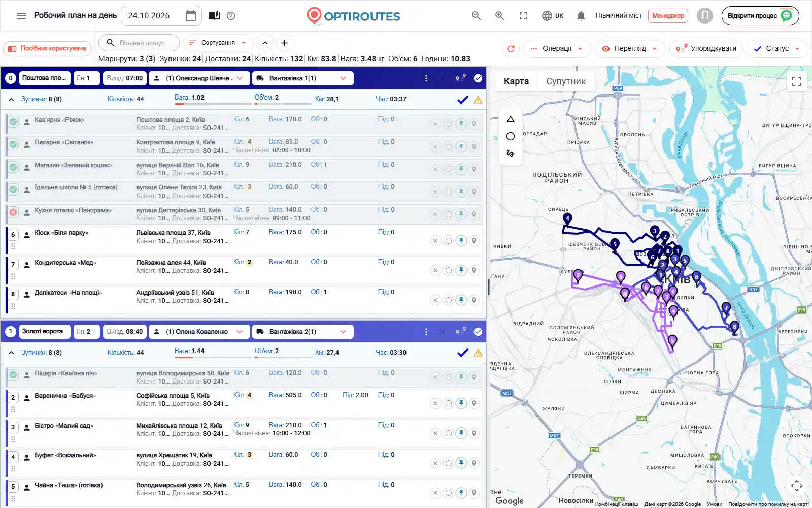Switch to the Карта map tab
812x508 pixels.
[516, 81]
